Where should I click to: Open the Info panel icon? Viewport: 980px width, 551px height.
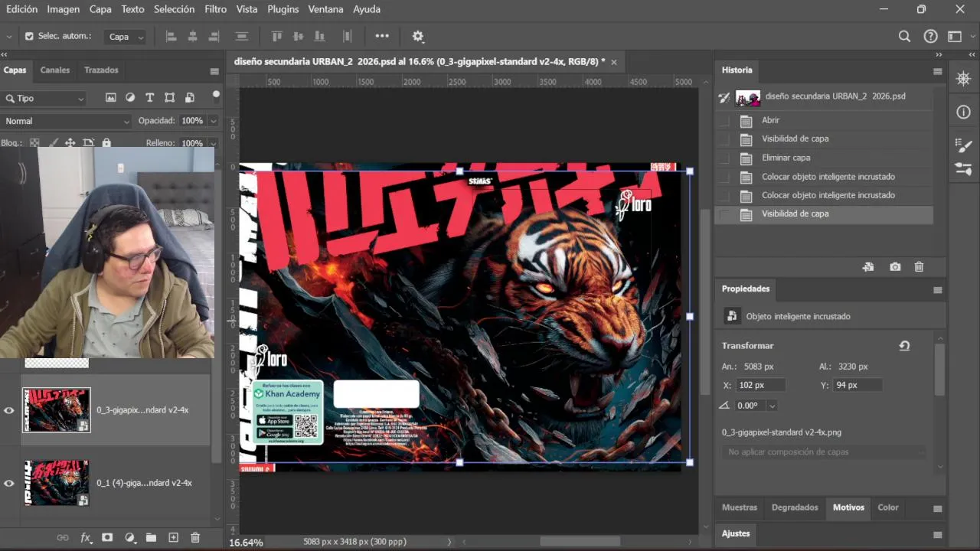[x=963, y=112]
